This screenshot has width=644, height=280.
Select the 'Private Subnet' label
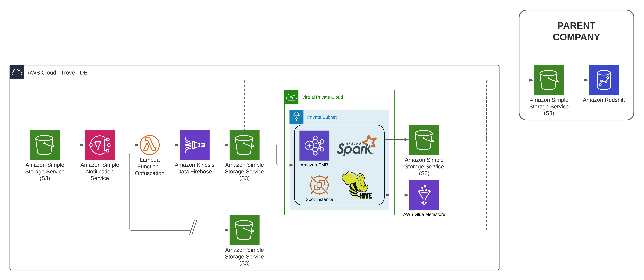[x=322, y=117]
